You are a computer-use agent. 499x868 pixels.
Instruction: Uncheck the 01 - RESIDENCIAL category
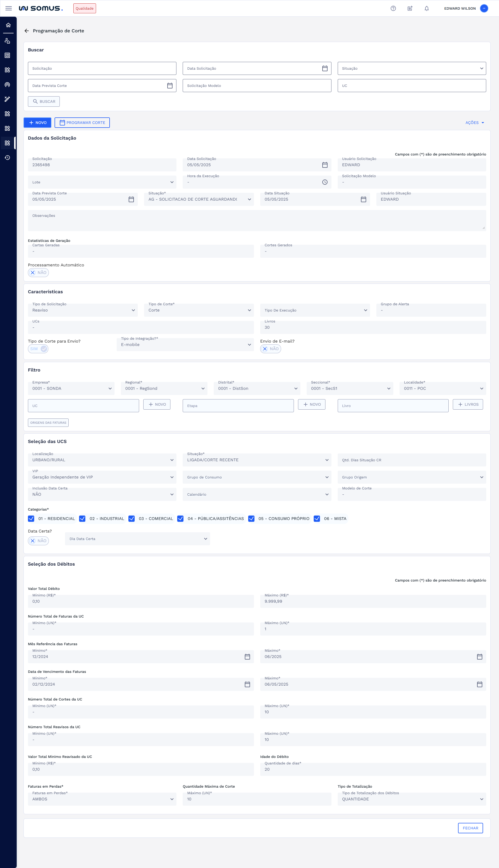coord(31,519)
